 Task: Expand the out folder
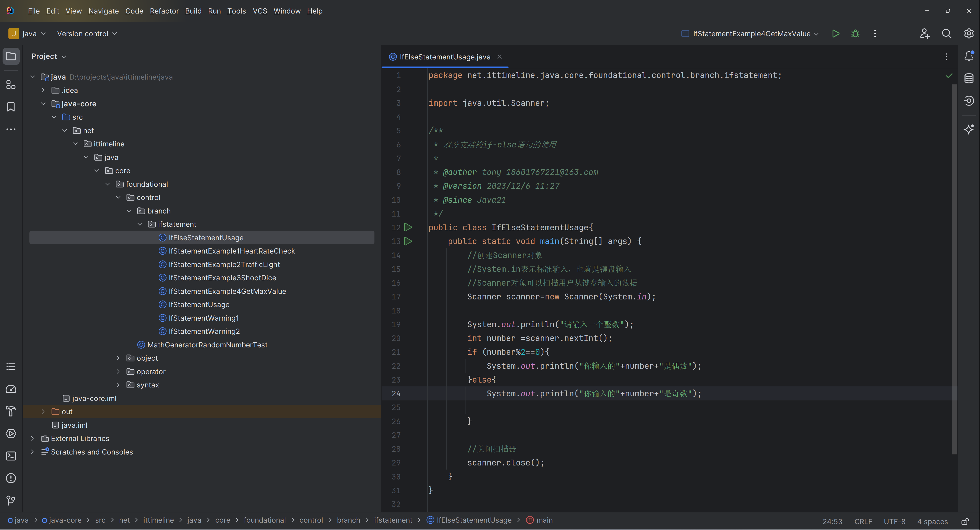click(43, 412)
